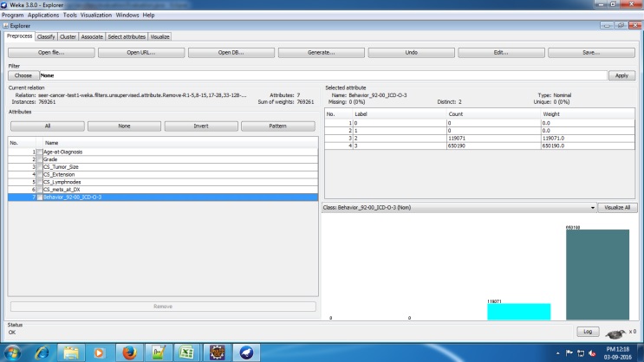Open Windows Start menu orb
This screenshot has width=644, height=362.
point(12,352)
